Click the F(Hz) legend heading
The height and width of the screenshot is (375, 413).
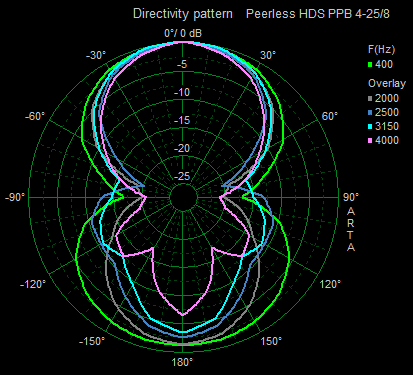click(x=382, y=49)
